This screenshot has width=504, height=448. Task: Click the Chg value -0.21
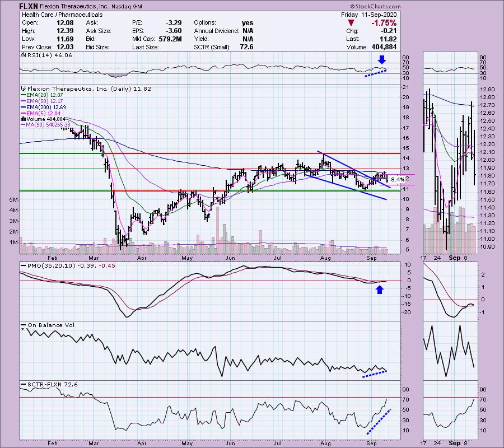(389, 31)
